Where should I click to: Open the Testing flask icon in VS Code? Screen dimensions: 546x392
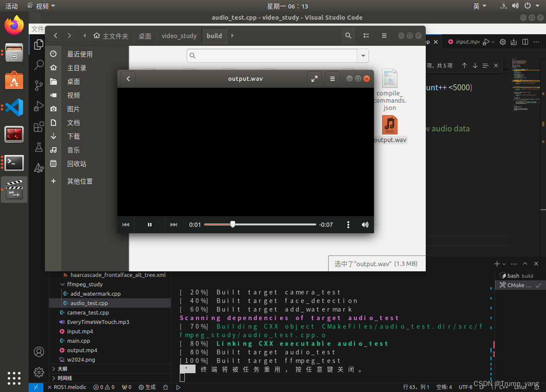(39, 147)
